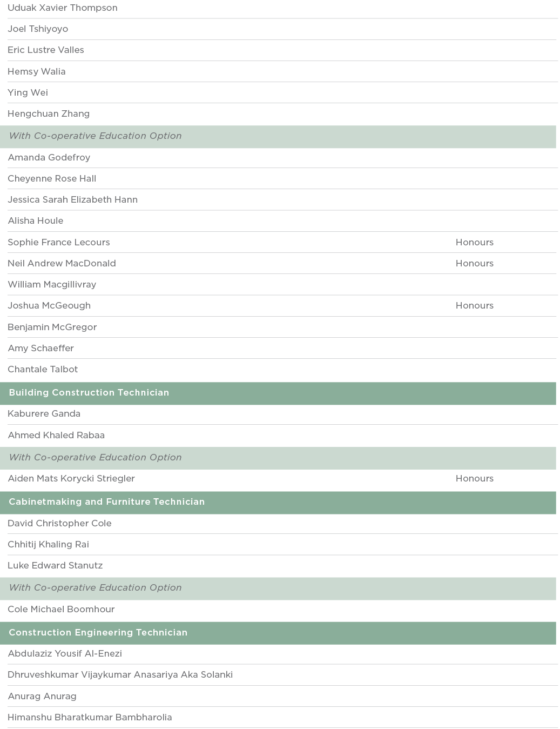Click the Construction Engineering Technician section header
Screen dimensions: 560x729
pos(98,633)
